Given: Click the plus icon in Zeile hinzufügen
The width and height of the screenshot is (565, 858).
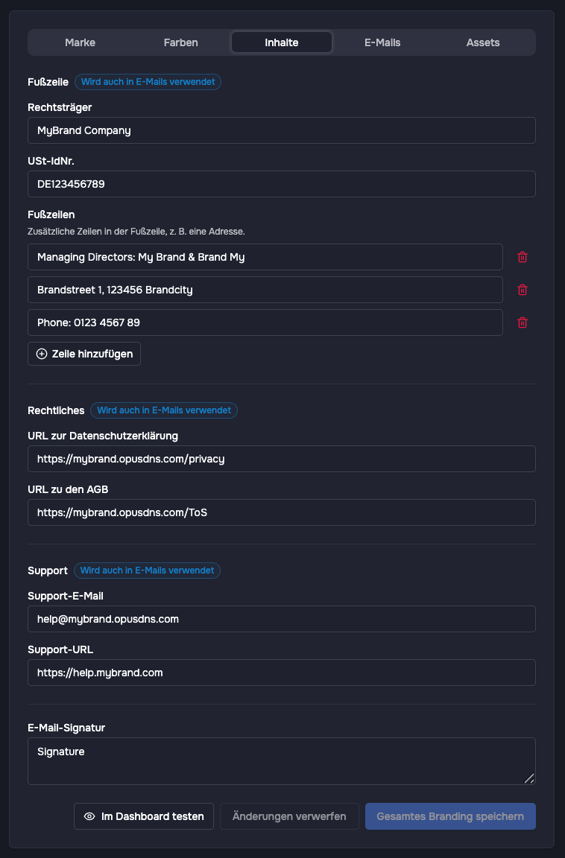Looking at the screenshot, I should pos(42,354).
